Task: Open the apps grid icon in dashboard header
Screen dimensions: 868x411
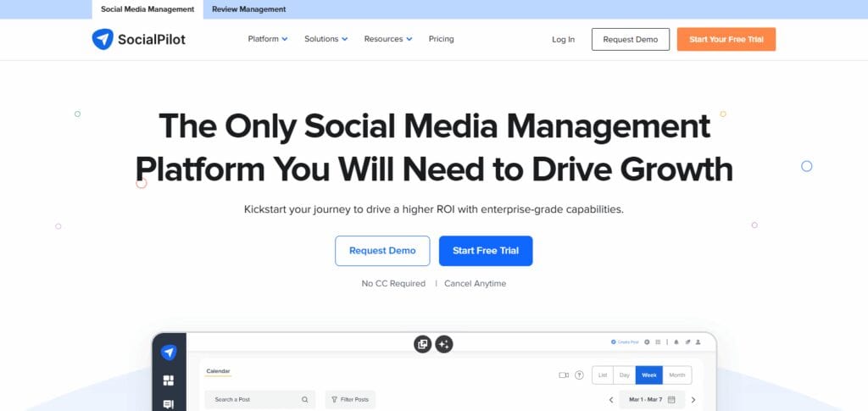Action: click(x=658, y=342)
